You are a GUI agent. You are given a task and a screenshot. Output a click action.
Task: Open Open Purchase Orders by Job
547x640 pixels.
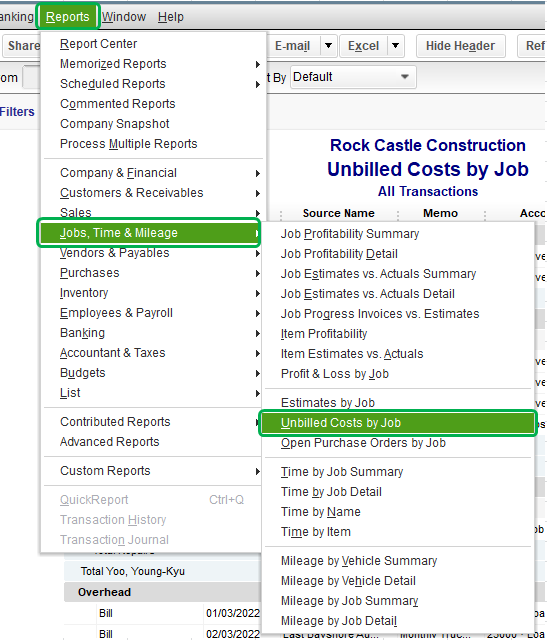coord(398,443)
